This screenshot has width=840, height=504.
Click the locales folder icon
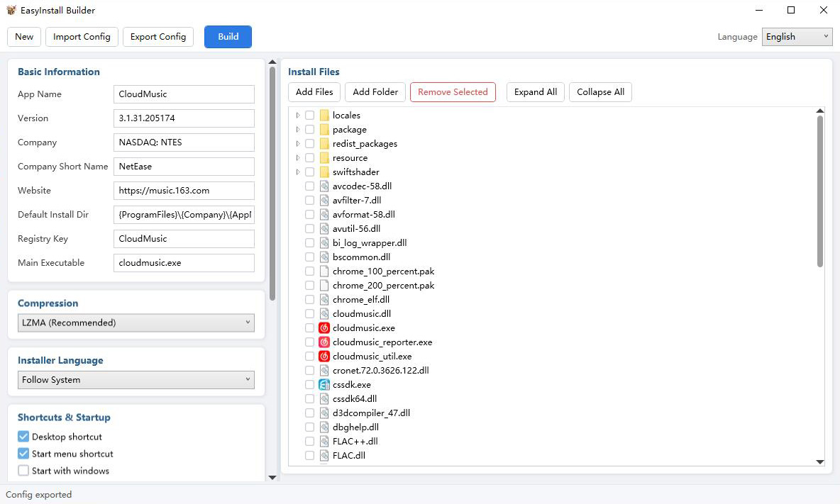[324, 115]
